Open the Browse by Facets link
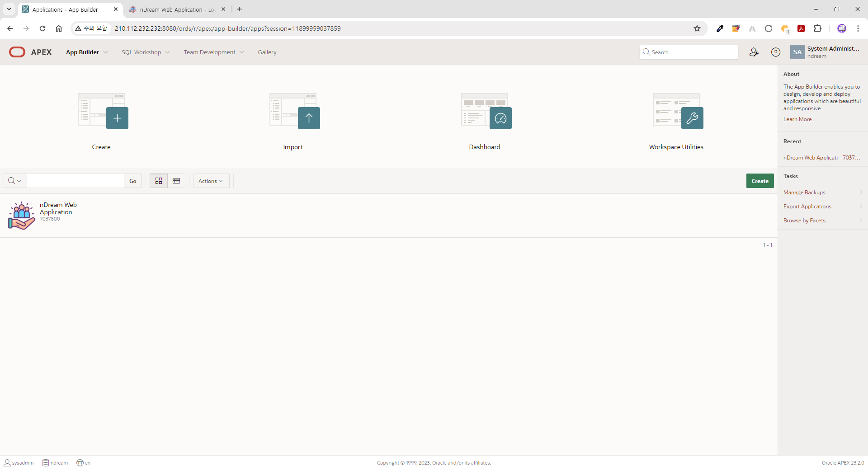The height and width of the screenshot is (470, 868). (x=804, y=220)
